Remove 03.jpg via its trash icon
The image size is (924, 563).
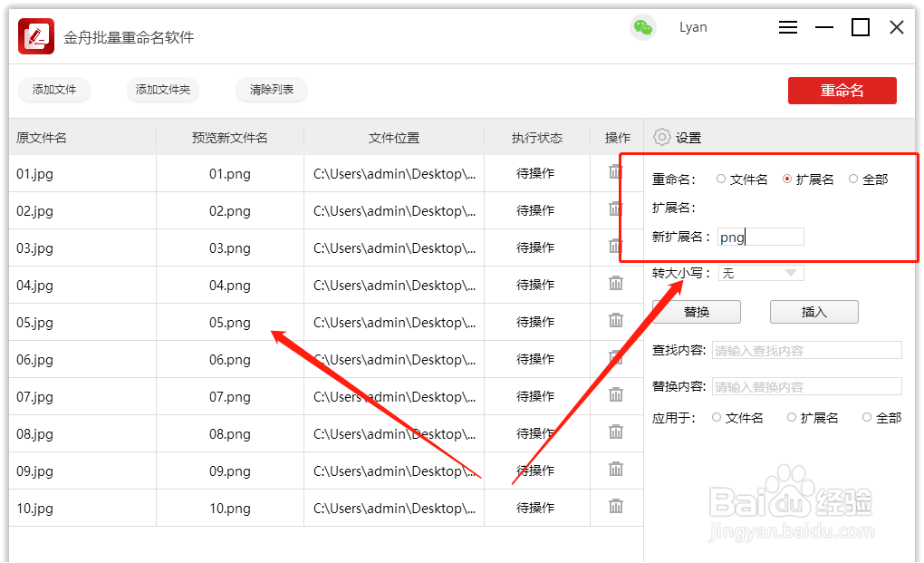coord(616,247)
